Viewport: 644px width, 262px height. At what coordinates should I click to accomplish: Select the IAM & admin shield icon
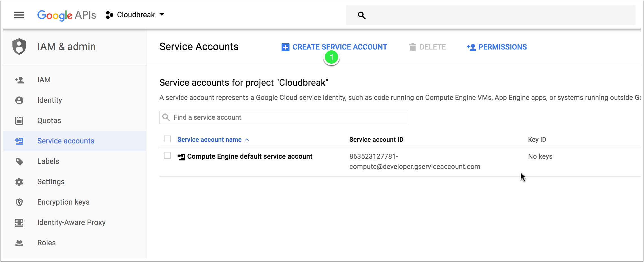coord(19,46)
